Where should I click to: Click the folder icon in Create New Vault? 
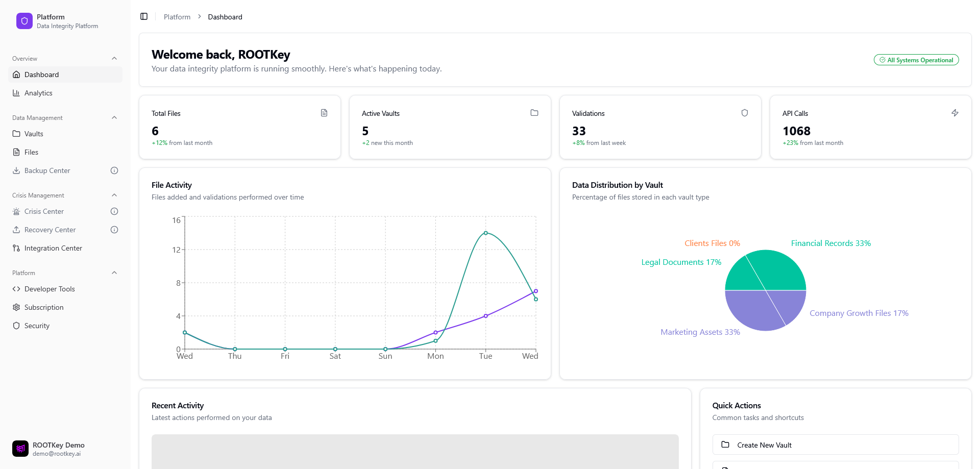(725, 445)
